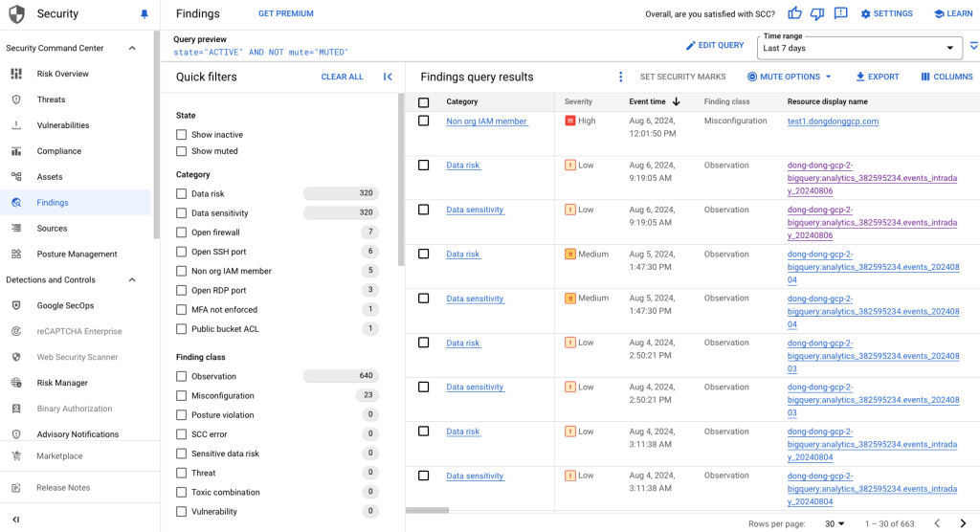
Task: Check the Toxic combination filter
Action: [x=181, y=492]
